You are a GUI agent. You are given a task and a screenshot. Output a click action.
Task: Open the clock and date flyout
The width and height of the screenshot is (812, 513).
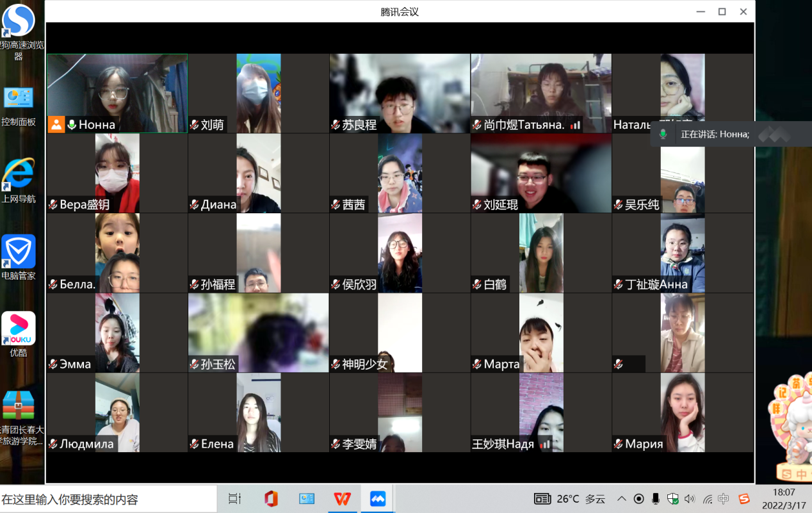tap(784, 498)
